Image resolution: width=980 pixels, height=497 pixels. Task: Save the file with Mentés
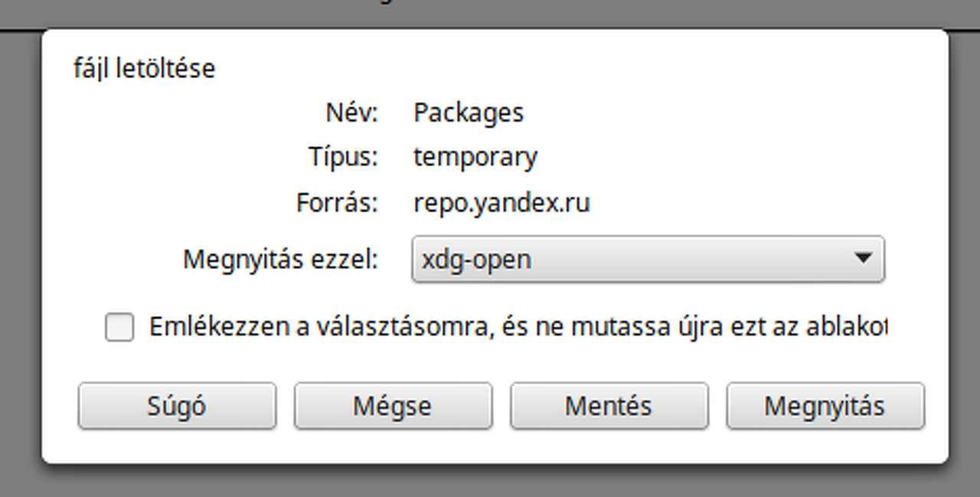(609, 406)
